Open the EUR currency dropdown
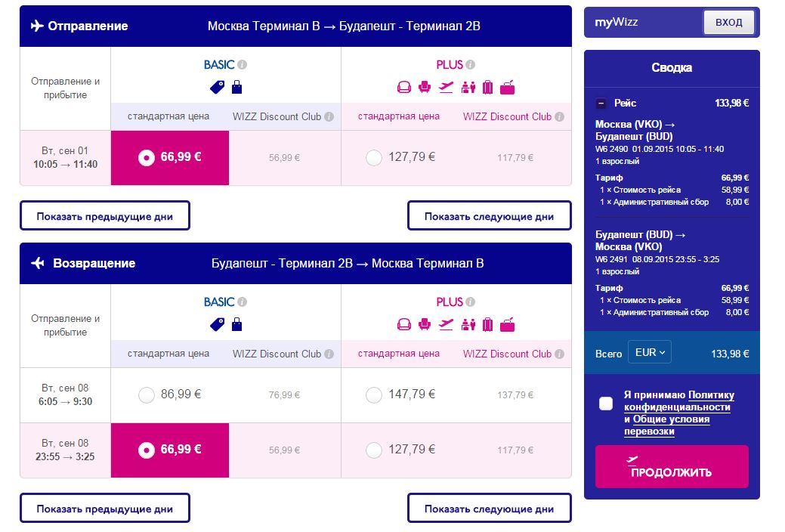 coord(649,353)
